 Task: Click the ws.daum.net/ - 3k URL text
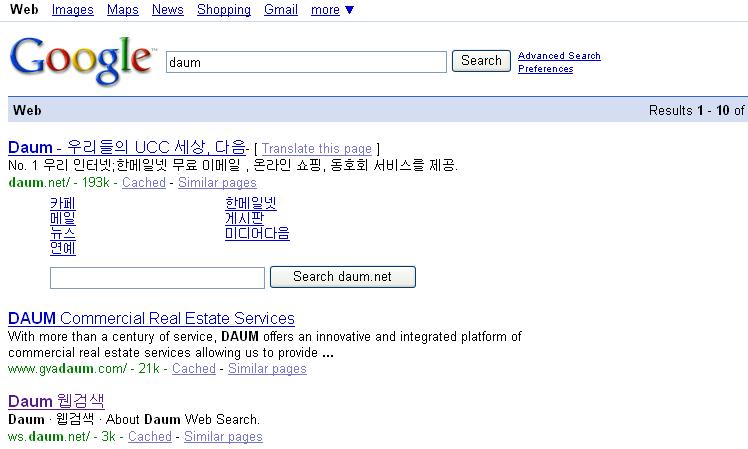[62, 436]
